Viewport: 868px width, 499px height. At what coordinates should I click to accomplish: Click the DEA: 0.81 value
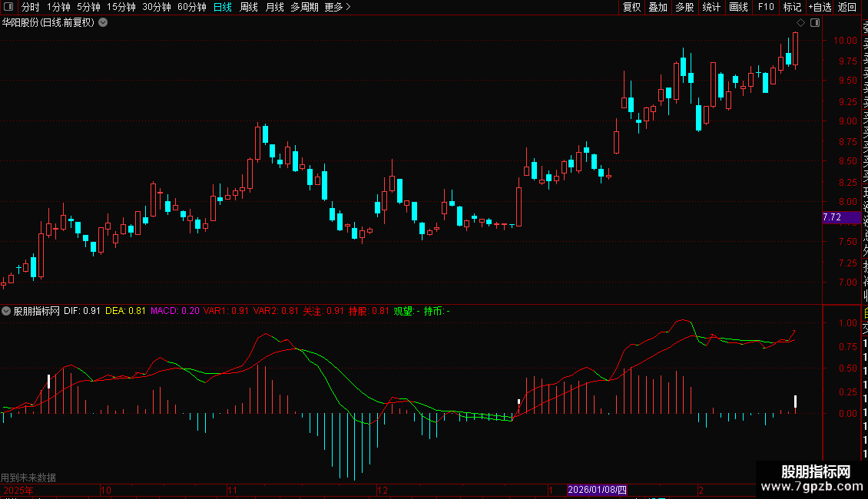pyautogui.click(x=125, y=311)
